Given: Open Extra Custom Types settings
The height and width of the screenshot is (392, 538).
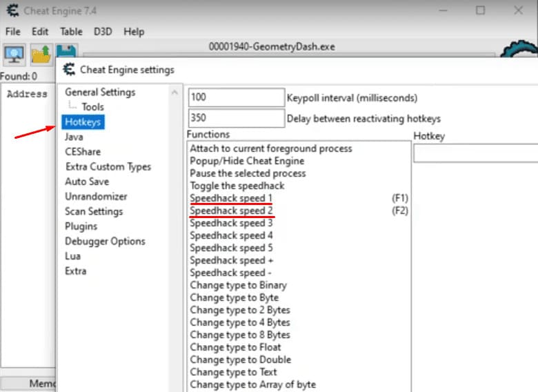Looking at the screenshot, I should point(108,167).
